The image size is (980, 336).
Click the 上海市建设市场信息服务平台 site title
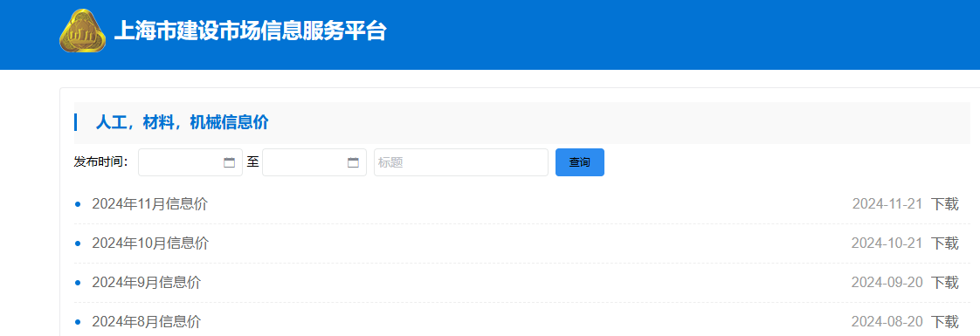(x=250, y=31)
